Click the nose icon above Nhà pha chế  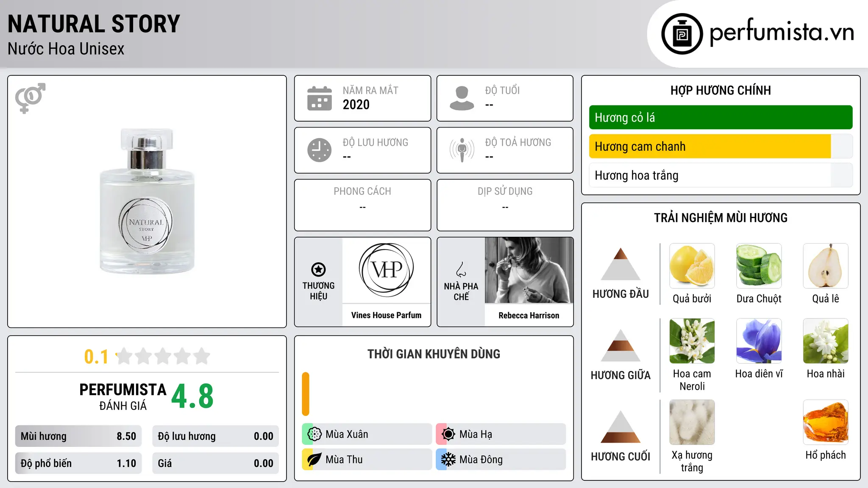pyautogui.click(x=461, y=269)
